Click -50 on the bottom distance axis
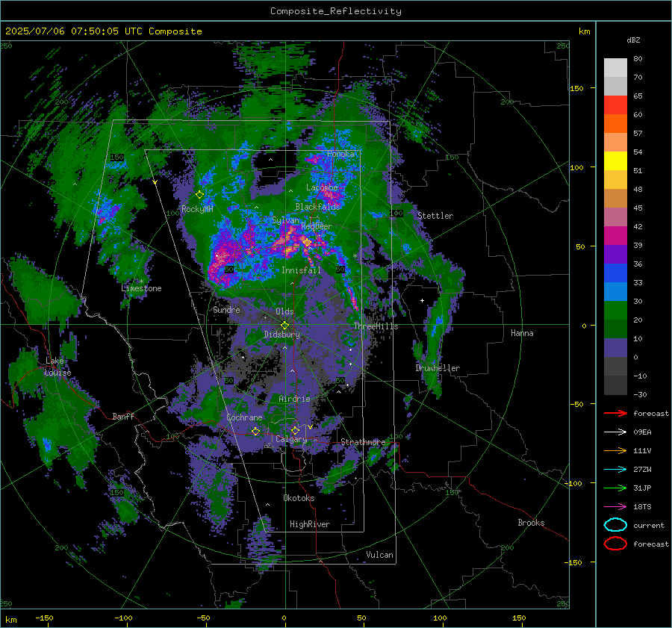The width and height of the screenshot is (672, 628). [x=203, y=618]
